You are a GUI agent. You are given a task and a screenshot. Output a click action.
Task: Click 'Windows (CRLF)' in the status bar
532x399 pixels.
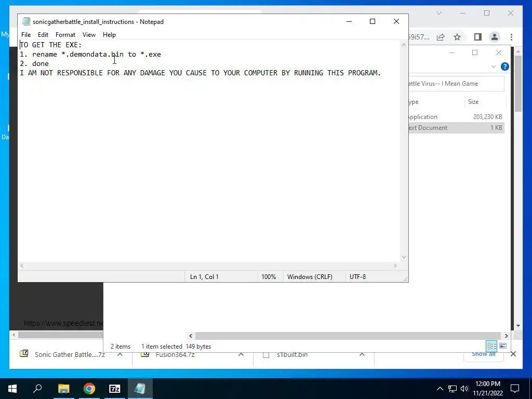coord(310,277)
